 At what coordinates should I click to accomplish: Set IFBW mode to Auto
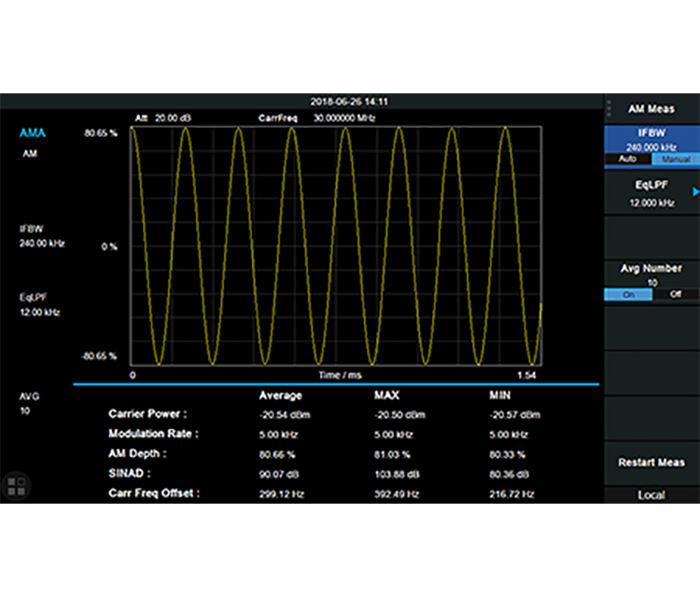[627, 160]
